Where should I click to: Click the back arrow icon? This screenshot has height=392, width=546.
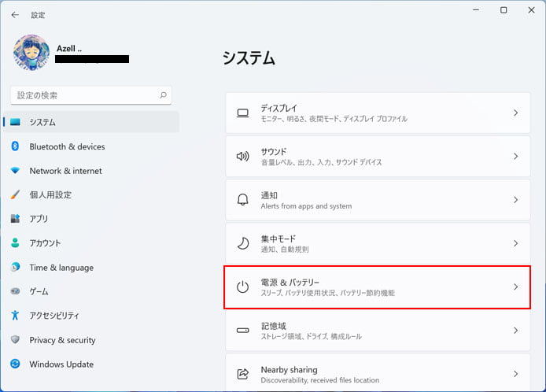pyautogui.click(x=15, y=15)
